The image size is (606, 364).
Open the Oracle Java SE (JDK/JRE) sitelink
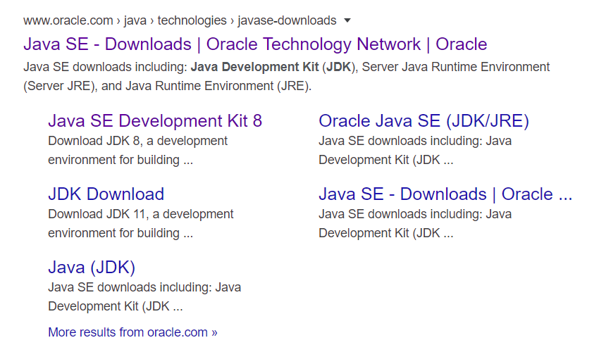coord(423,121)
